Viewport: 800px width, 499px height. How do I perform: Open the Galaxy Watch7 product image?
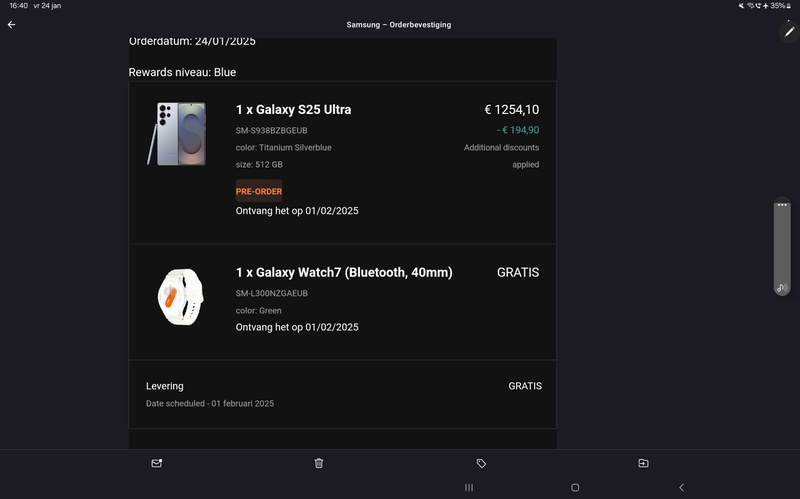coord(180,297)
